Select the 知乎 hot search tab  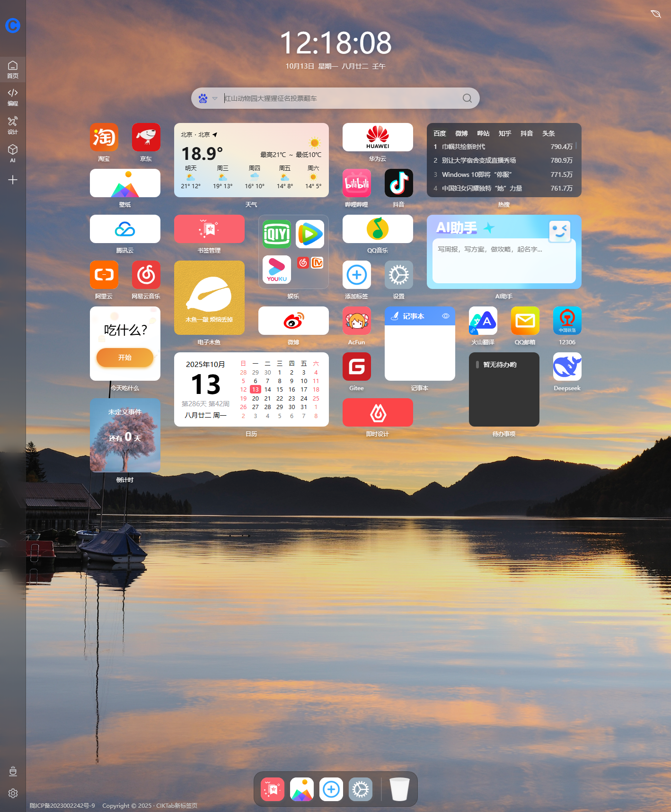coord(505,133)
